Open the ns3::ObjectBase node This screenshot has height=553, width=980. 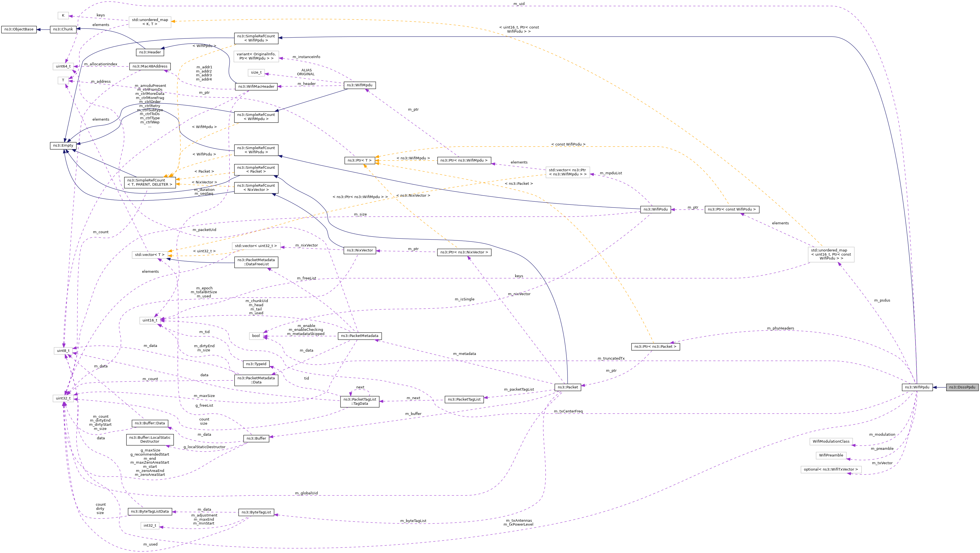coord(19,29)
